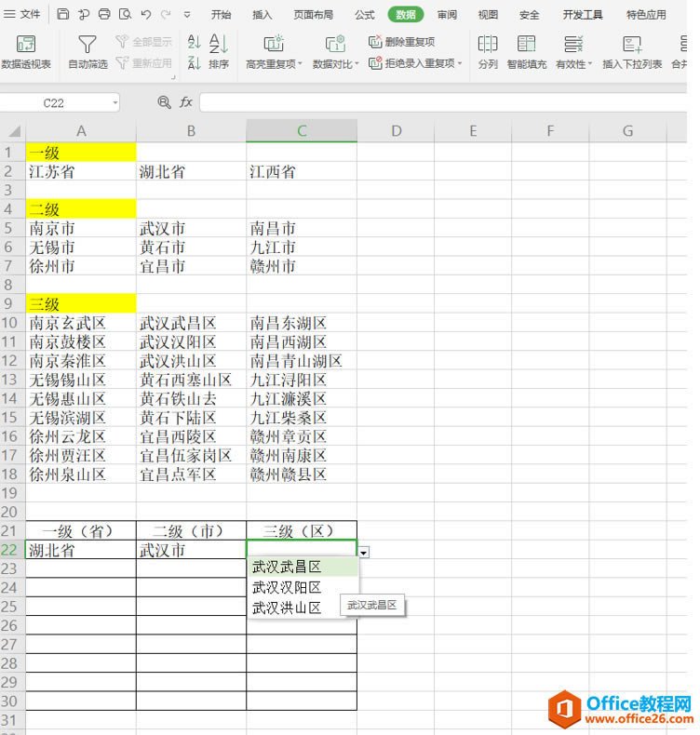Viewport: 700px width, 735px height.
Task: Click the cell C22 dropdown arrow
Action: click(364, 553)
